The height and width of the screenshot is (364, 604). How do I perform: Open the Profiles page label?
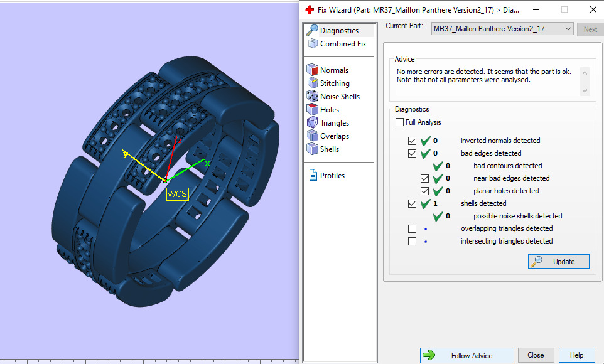[332, 175]
